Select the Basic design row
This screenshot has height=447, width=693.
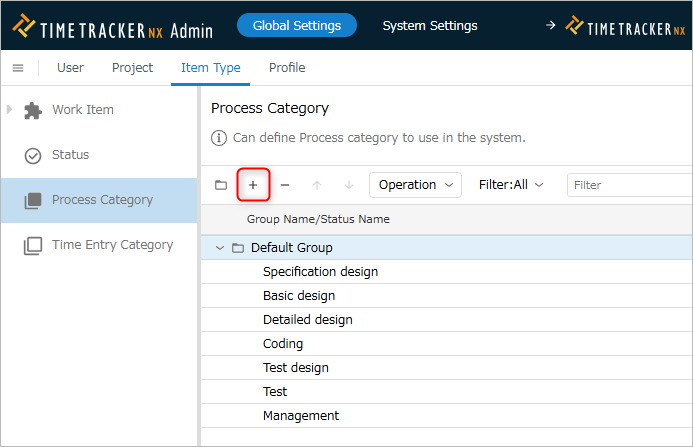pos(447,296)
